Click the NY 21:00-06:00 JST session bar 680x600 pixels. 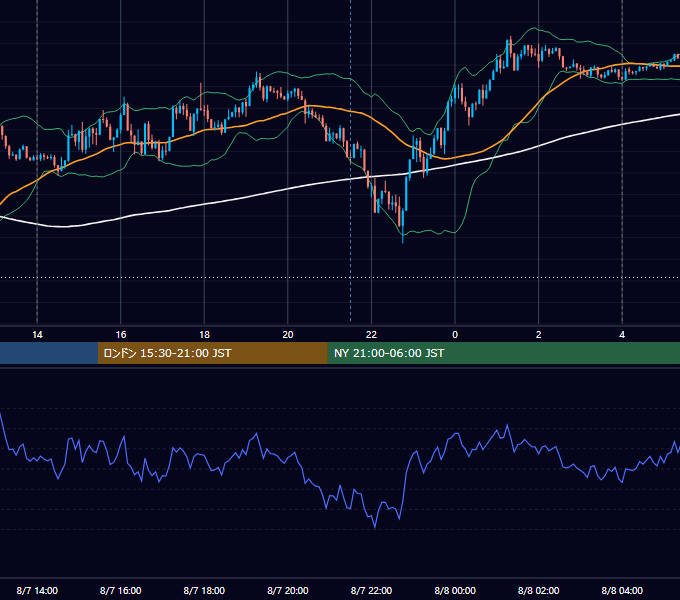(x=503, y=353)
